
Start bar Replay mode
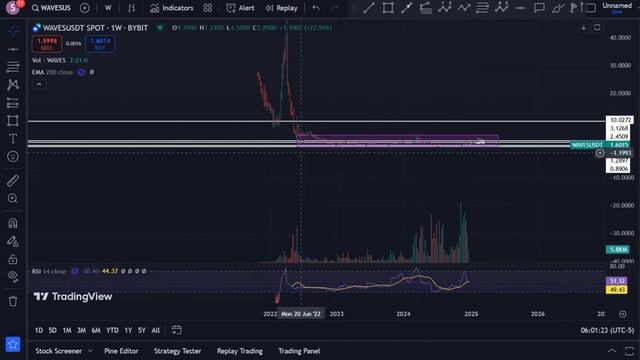tap(281, 8)
